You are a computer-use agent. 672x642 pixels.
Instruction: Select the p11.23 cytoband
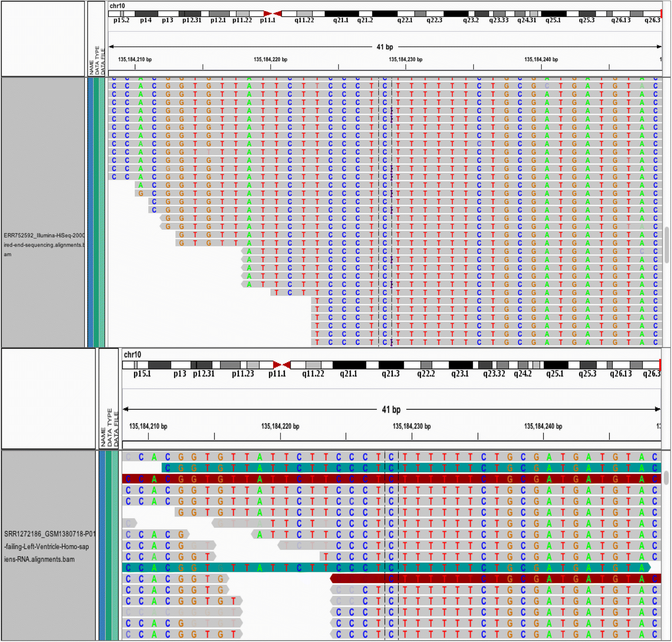pyautogui.click(x=243, y=373)
